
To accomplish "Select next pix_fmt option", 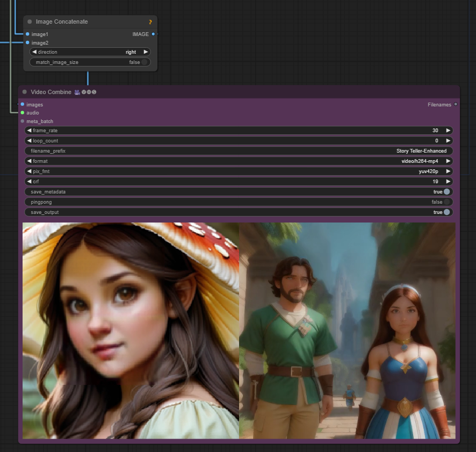I will click(448, 171).
